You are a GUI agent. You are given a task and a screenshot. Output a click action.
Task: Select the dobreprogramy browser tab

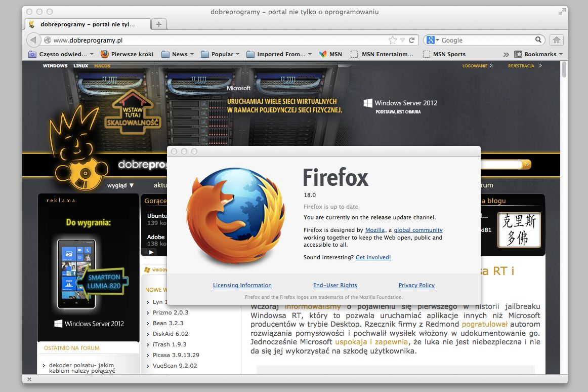point(88,24)
